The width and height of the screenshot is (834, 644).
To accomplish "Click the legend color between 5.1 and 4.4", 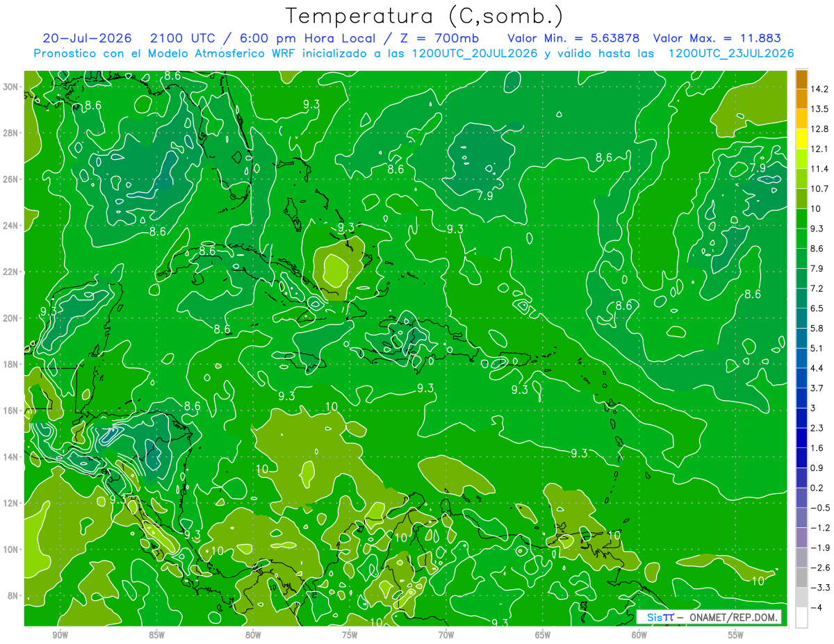I will coord(801,358).
